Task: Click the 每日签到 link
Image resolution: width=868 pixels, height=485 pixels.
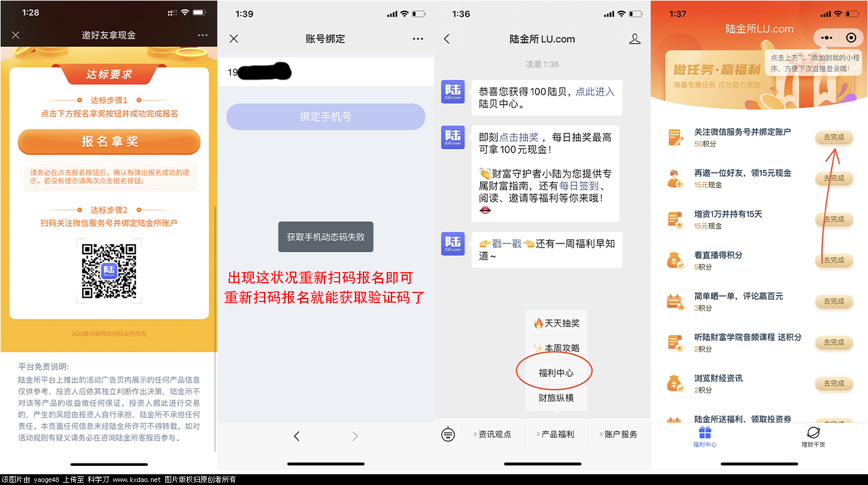Action: point(579,186)
